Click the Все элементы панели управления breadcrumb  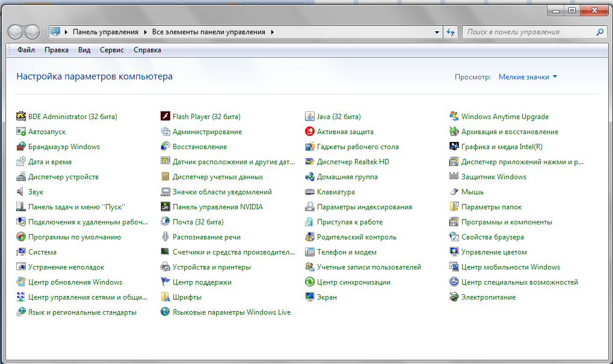209,32
